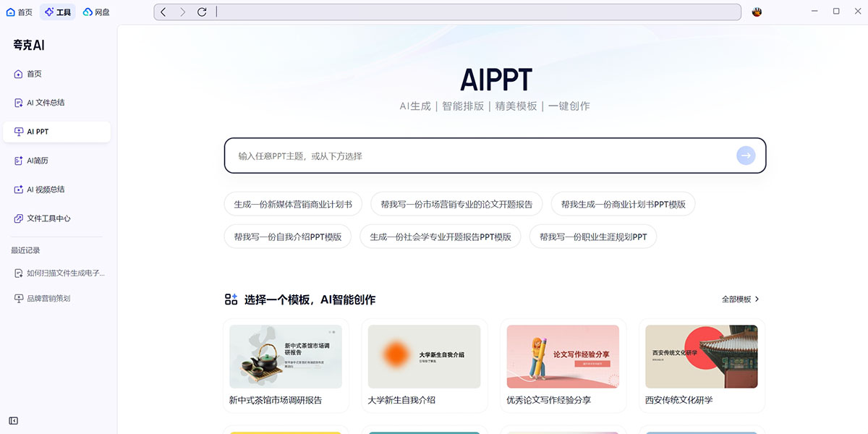Expand 全部模板 with its chevron
Viewport: 868px width, 434px height.
pyautogui.click(x=741, y=299)
